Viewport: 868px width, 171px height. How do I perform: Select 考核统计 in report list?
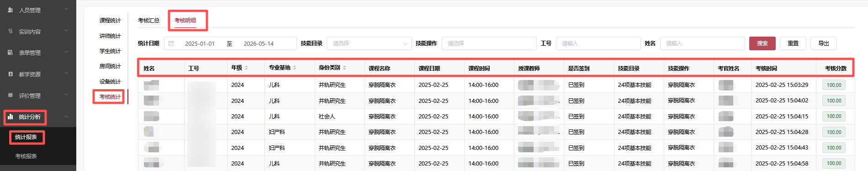point(110,96)
